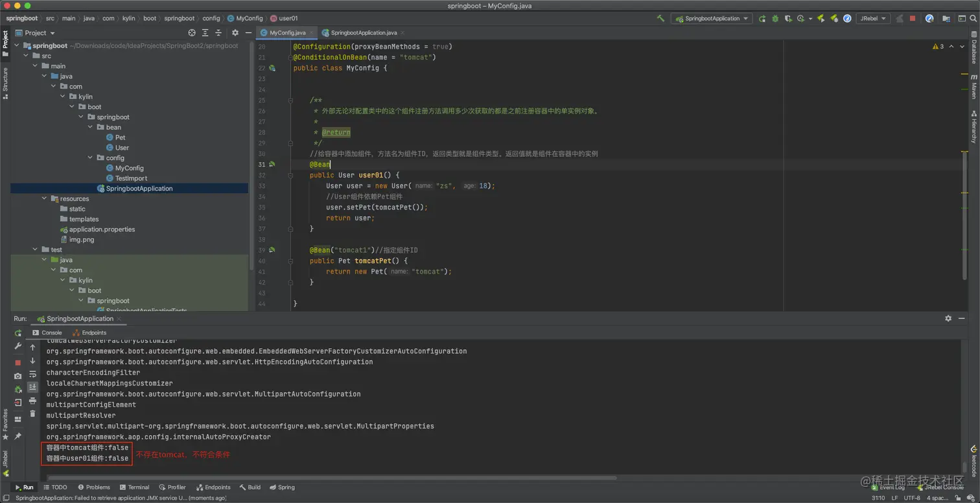
Task: Open Project panel settings gear
Action: pos(235,32)
